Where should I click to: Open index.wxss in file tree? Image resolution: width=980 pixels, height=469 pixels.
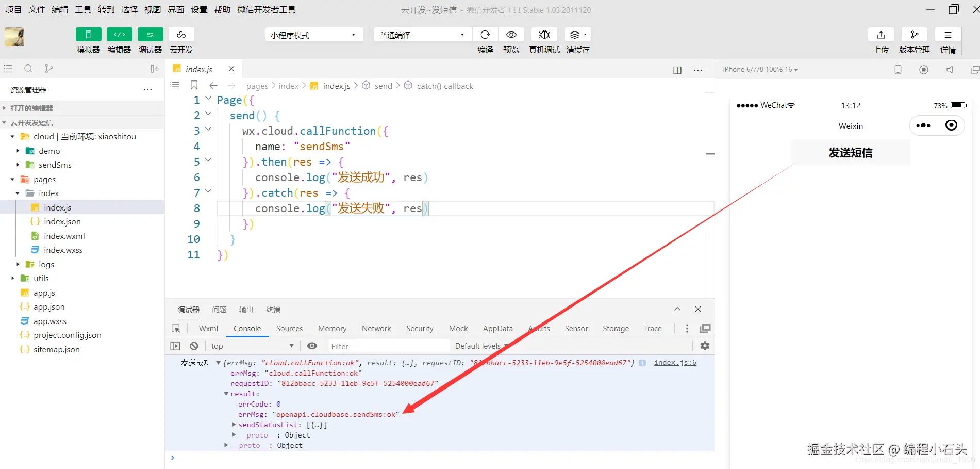[63, 250]
